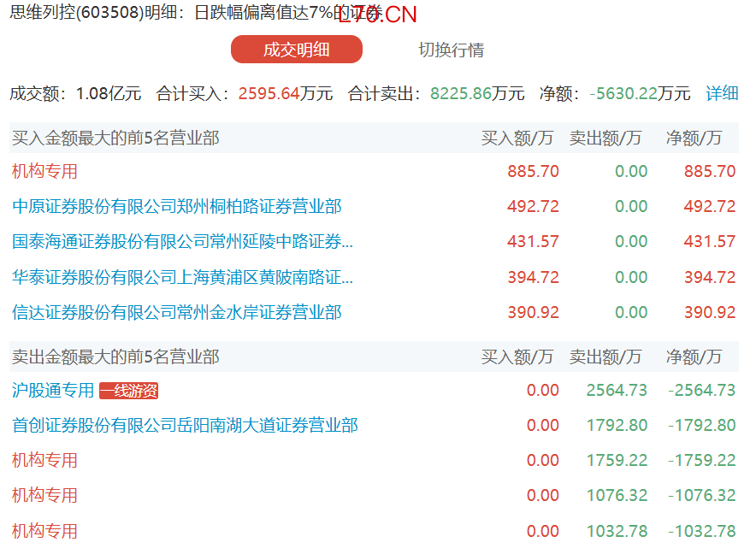Viewport: 756px width, 560px height.
Task: Click 机构专用 seller with 1076.32 sold
Action: tap(44, 495)
